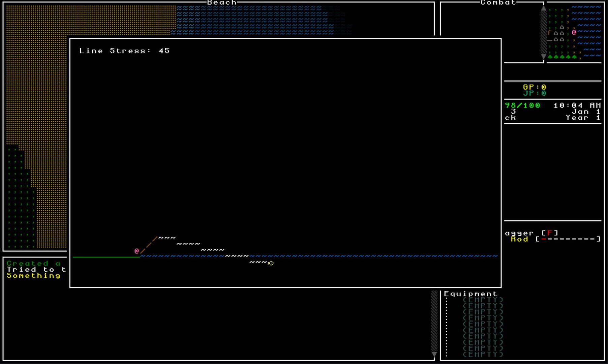This screenshot has height=364, width=608.
Task: Expand the first (EMPTY) Equipment slot
Action: (482, 299)
